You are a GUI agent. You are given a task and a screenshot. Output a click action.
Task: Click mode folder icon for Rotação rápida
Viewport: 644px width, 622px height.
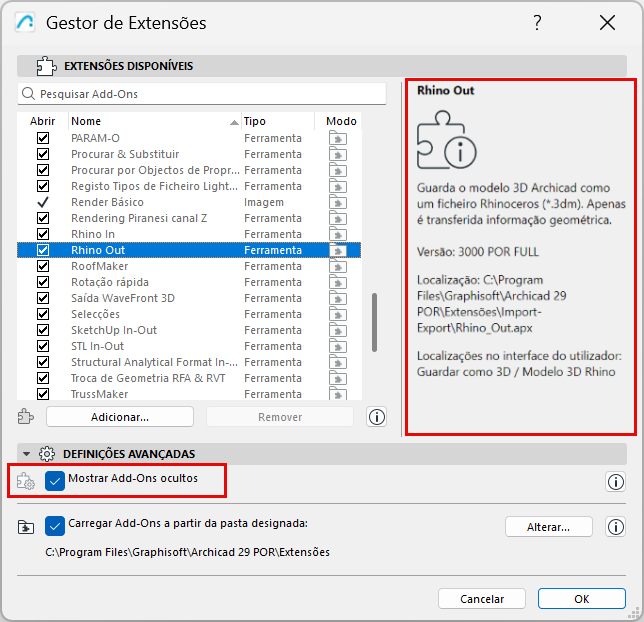pyautogui.click(x=338, y=283)
